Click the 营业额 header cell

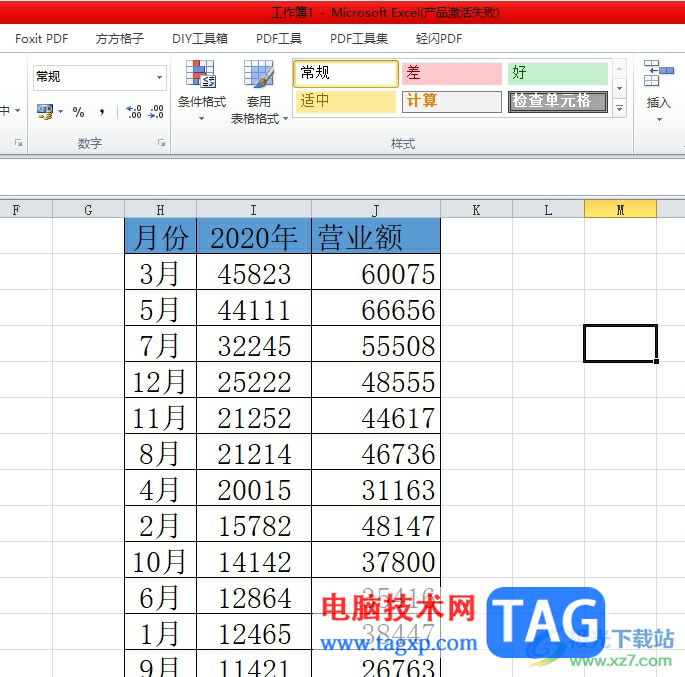point(376,236)
